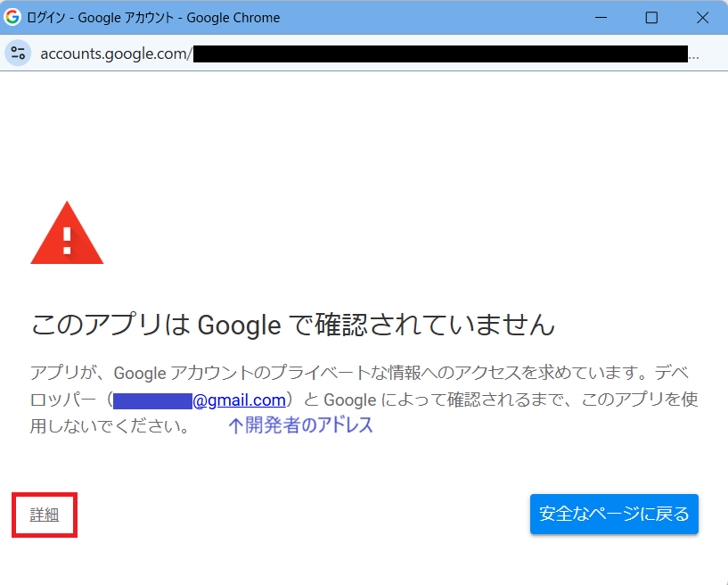Click the blue 開発者のアドレス annotation text
This screenshot has width=728, height=585.
309,425
